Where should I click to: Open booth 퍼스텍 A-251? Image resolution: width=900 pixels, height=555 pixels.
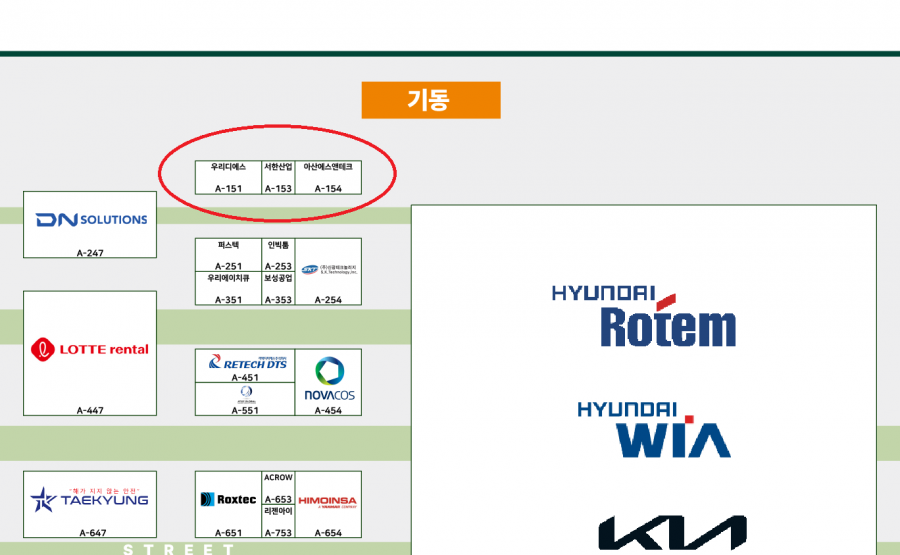point(228,255)
